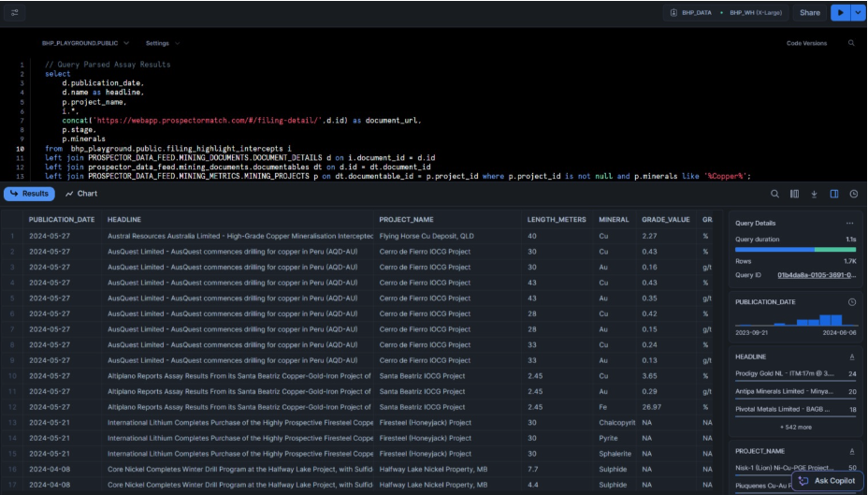Select the Flying Horse Cu Deposit, QLD cell

[x=446, y=236]
